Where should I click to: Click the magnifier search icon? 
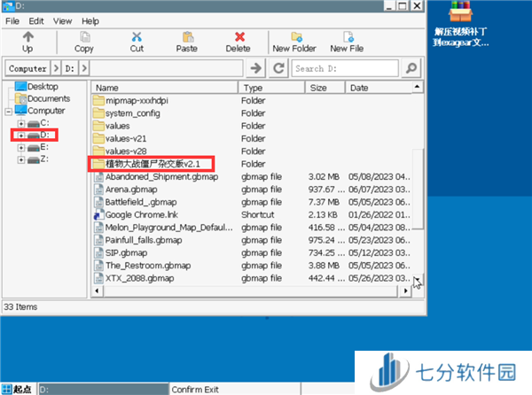[x=411, y=68]
